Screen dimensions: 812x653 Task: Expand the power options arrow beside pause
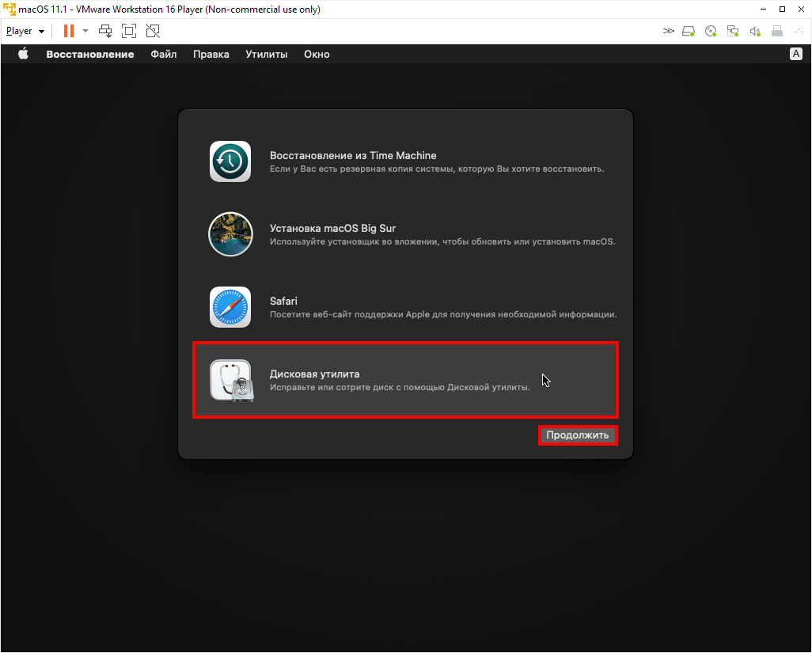point(85,31)
